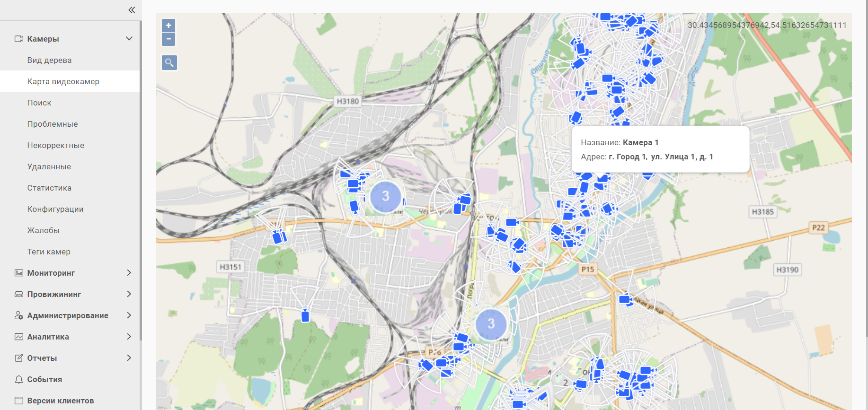The width and height of the screenshot is (868, 410).
Task: Collapse the Камеры section chevron
Action: click(x=129, y=39)
